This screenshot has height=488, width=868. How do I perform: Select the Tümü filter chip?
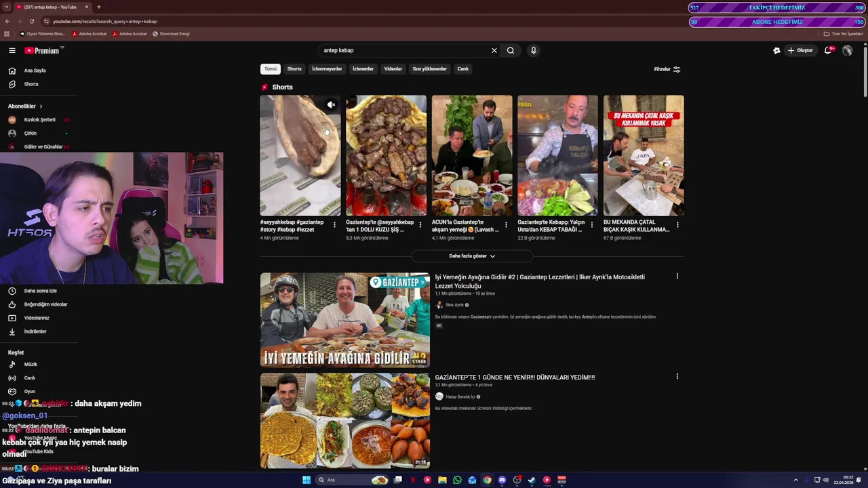coord(271,69)
